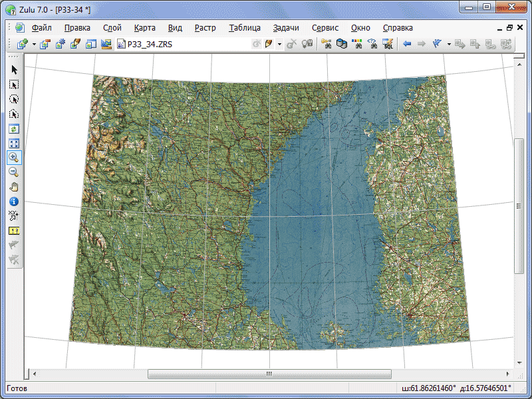Screen dimensions: 532x399
Task: Select the hand pan tool
Action: coord(14,186)
